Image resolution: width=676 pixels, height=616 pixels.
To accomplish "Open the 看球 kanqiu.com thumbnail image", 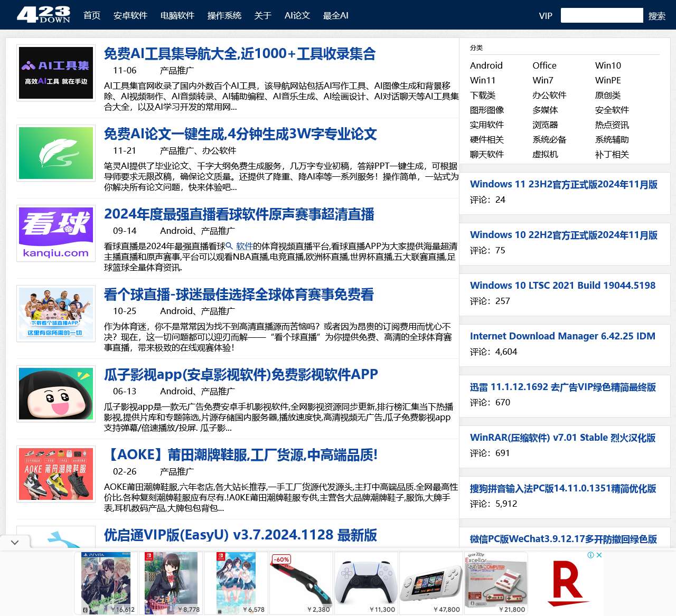I will coord(56,233).
